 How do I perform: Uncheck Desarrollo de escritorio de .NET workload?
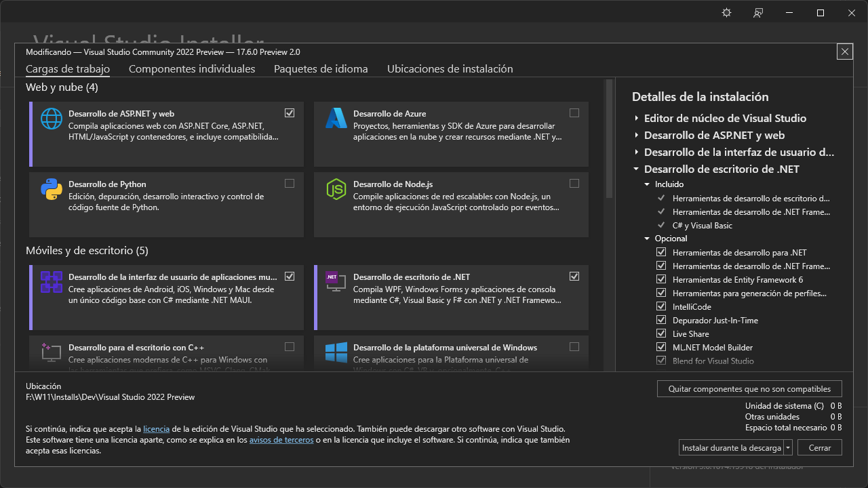(574, 276)
